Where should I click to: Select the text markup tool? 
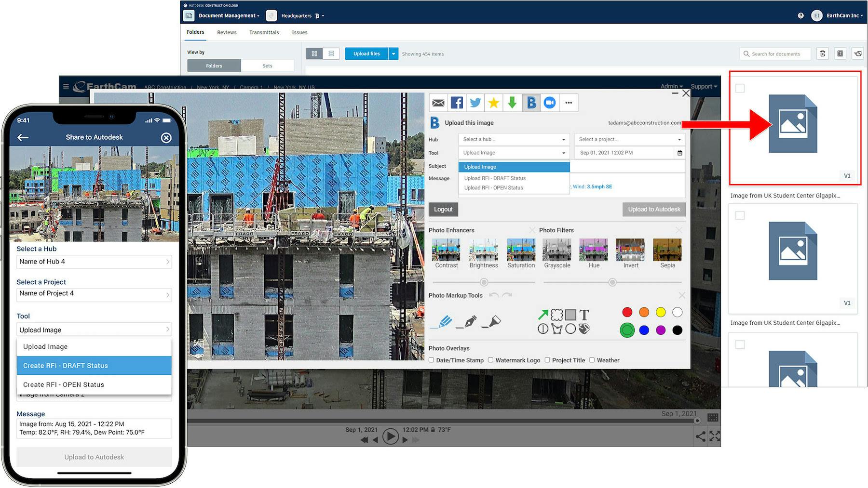(x=584, y=314)
